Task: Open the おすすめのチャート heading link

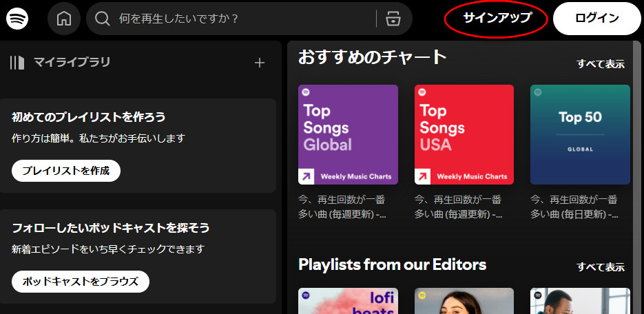Action: point(372,57)
